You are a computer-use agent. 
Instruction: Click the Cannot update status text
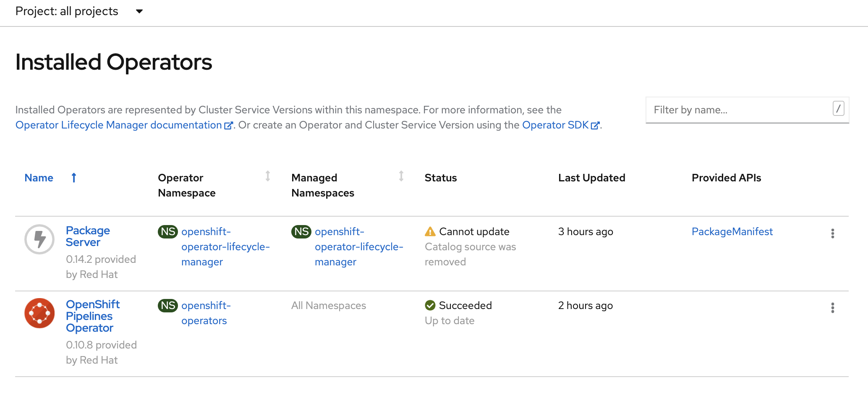(x=474, y=231)
